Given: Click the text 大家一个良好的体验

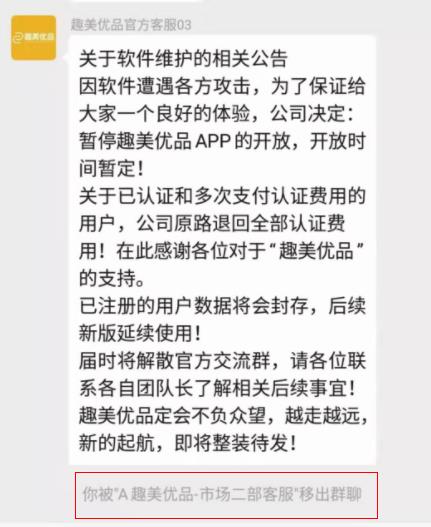Looking at the screenshot, I should 165,114.
